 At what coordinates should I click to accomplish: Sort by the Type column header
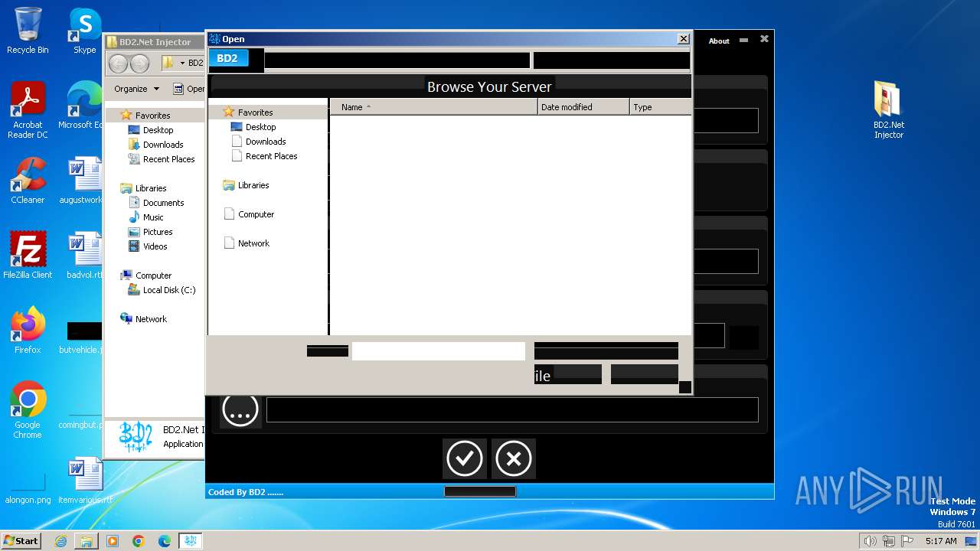tap(661, 107)
